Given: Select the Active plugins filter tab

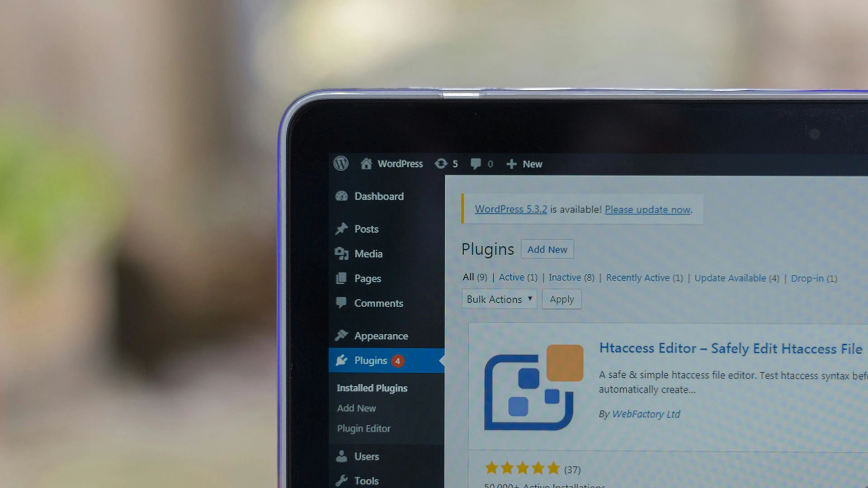Looking at the screenshot, I should point(511,278).
